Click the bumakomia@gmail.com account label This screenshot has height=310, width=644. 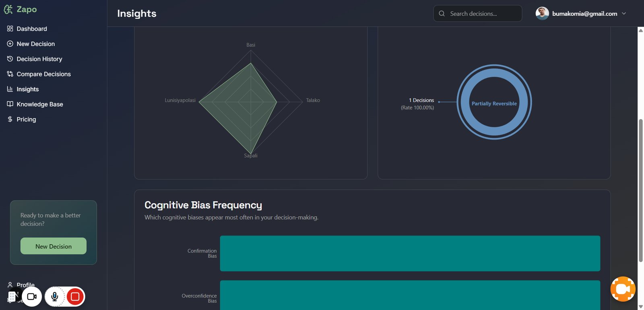coord(584,14)
